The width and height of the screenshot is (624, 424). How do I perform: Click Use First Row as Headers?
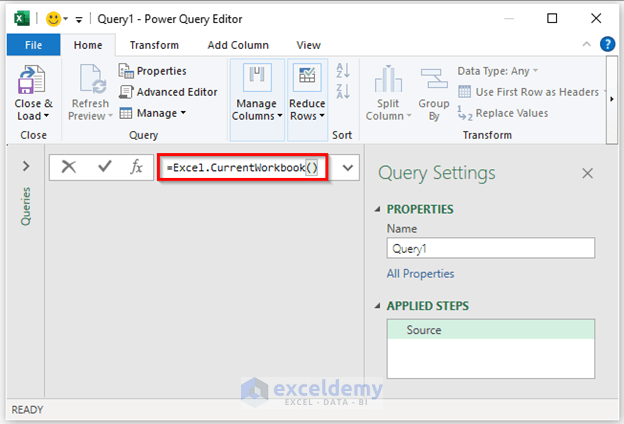[528, 92]
